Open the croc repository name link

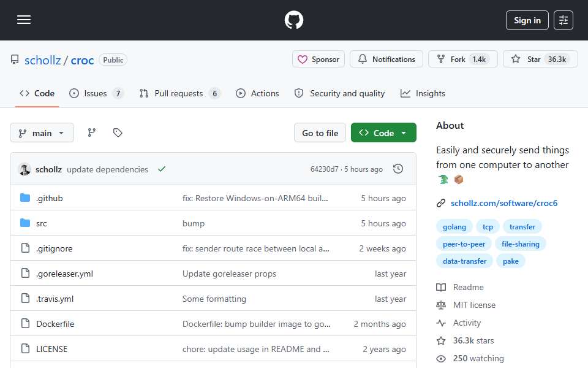coord(82,60)
